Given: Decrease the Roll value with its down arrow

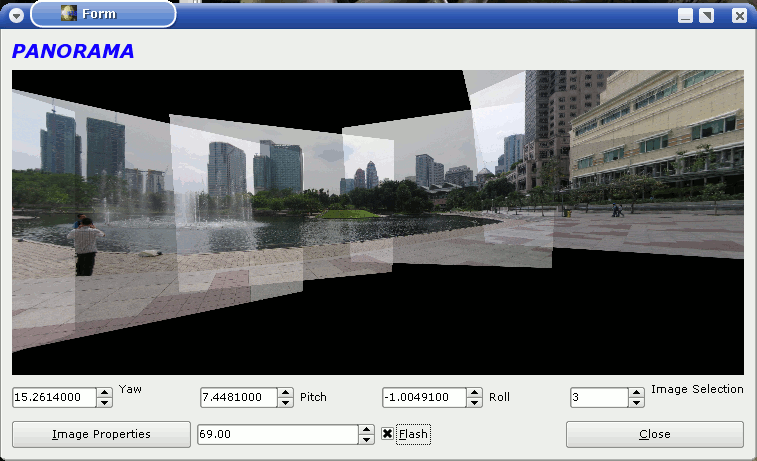Looking at the screenshot, I should coord(475,403).
